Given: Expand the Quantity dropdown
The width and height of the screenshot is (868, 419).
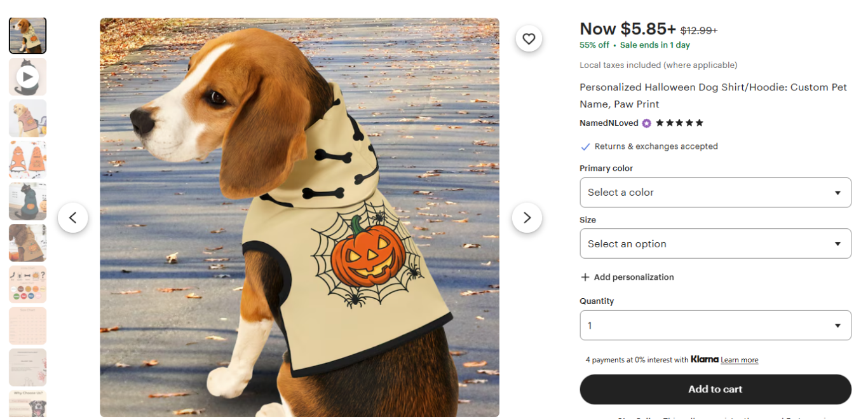Looking at the screenshot, I should coord(715,325).
